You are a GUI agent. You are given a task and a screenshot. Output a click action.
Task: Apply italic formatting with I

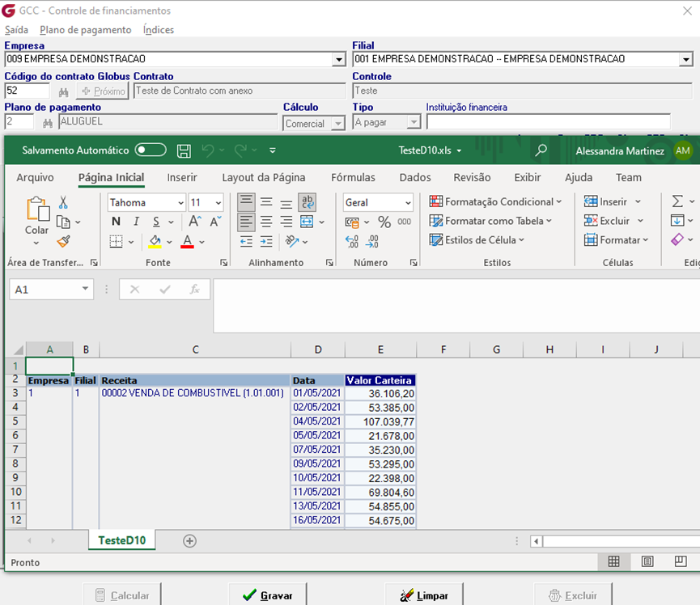click(x=136, y=222)
